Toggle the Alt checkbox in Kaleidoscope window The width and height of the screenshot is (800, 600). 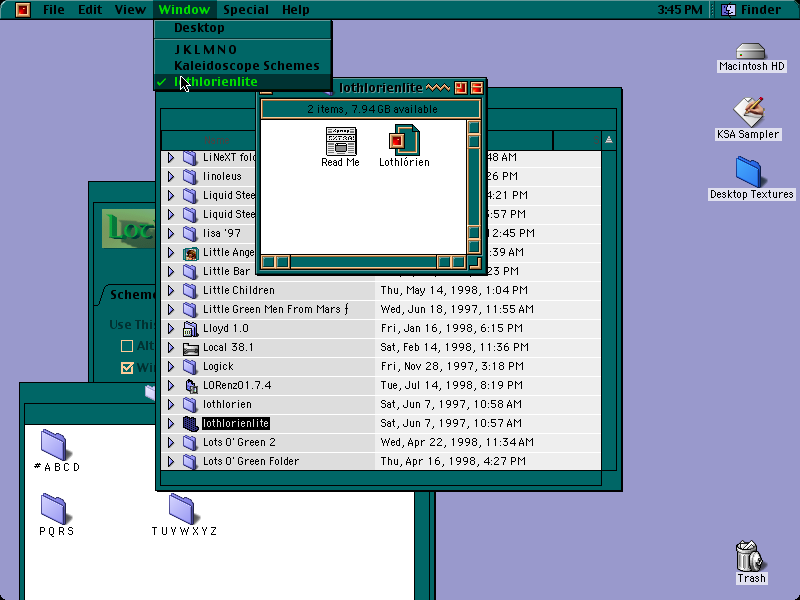point(127,346)
